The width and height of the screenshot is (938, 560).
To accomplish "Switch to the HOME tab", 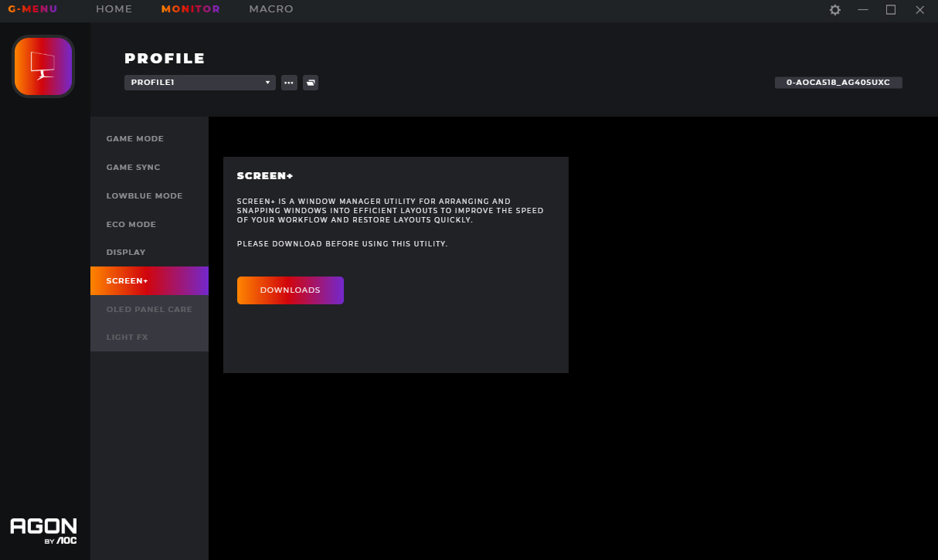I will coord(114,9).
